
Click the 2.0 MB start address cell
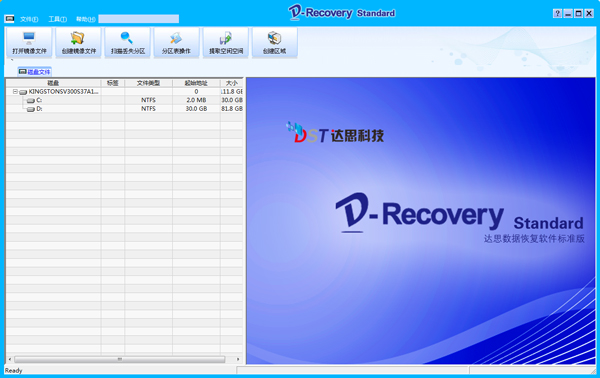196,100
